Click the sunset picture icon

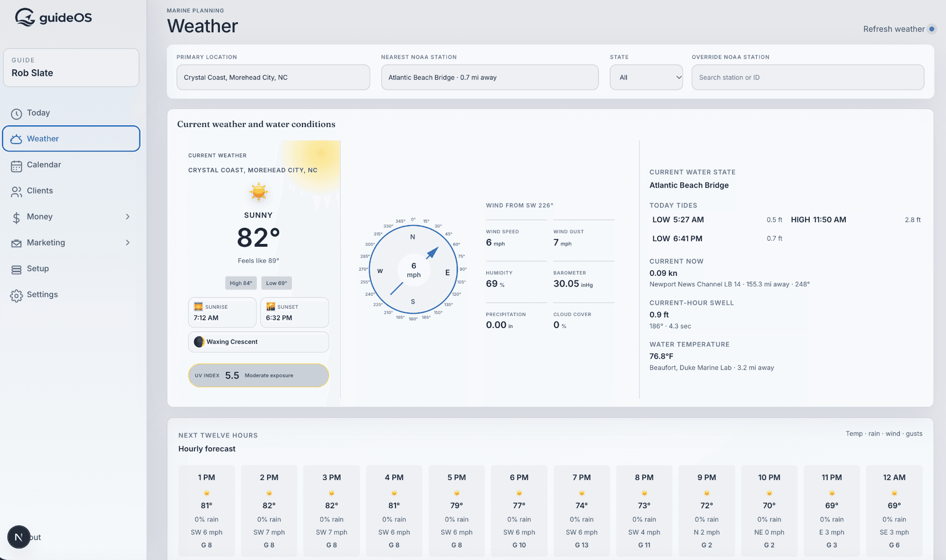271,307
